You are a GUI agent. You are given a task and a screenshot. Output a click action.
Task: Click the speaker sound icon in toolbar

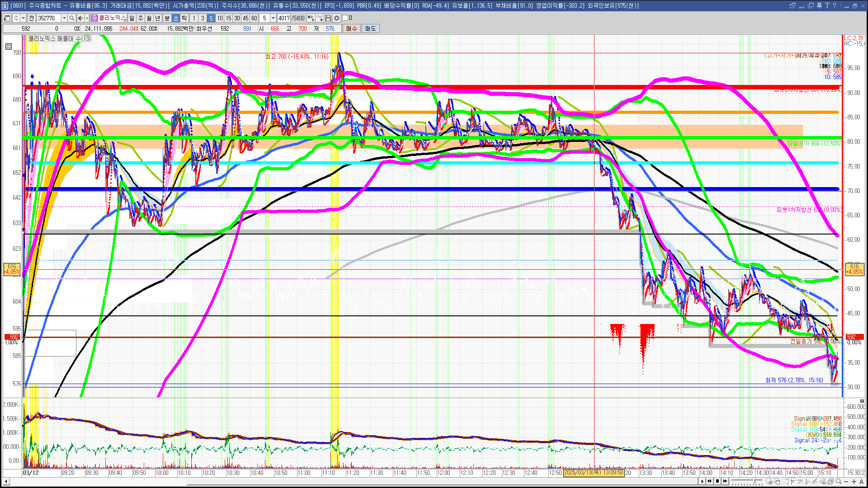80,18
